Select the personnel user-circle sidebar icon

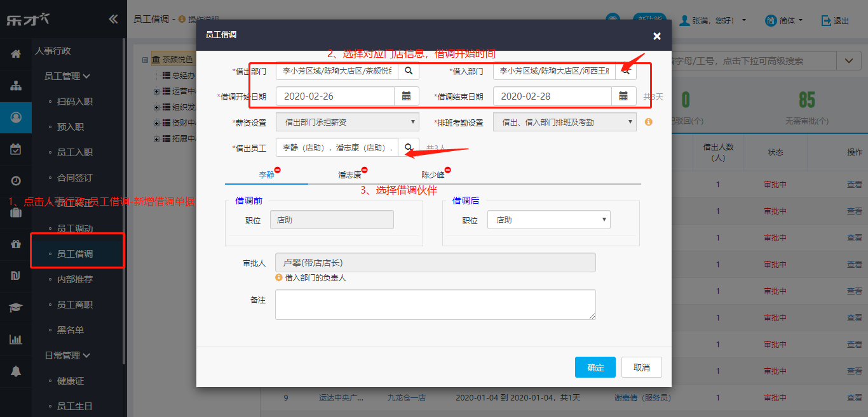coord(16,117)
